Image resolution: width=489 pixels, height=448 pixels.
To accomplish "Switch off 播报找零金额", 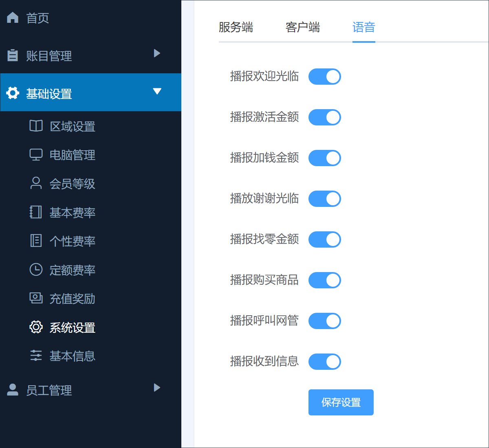I will coord(325,239).
